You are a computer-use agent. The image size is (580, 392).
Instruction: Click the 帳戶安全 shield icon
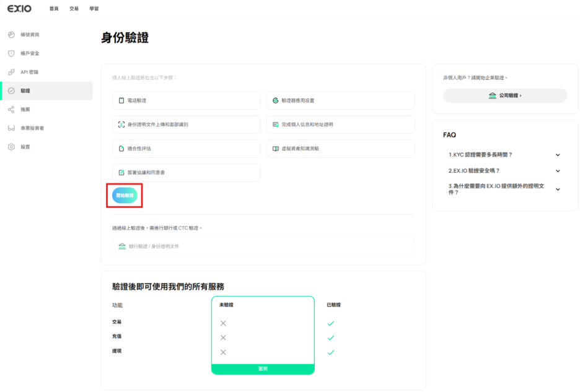tap(11, 53)
